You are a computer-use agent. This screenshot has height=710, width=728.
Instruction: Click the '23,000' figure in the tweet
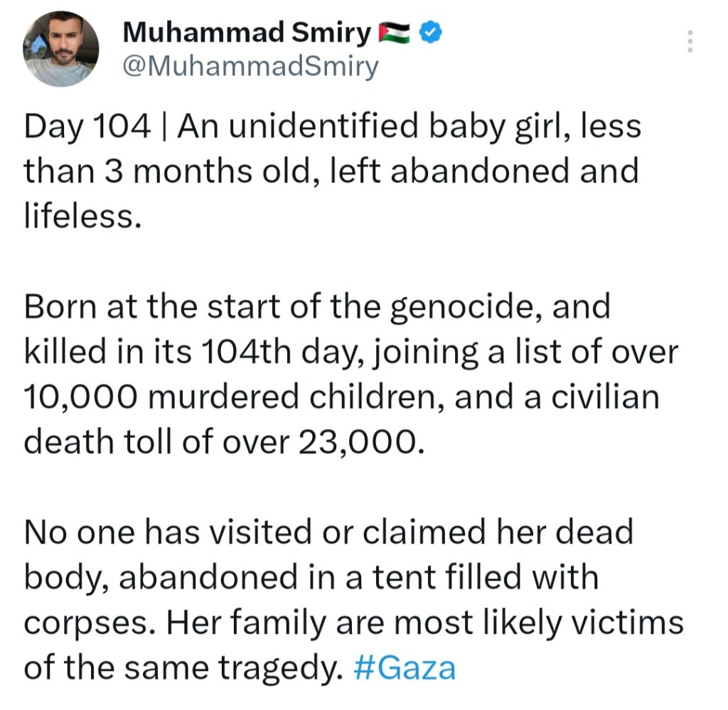point(360,441)
